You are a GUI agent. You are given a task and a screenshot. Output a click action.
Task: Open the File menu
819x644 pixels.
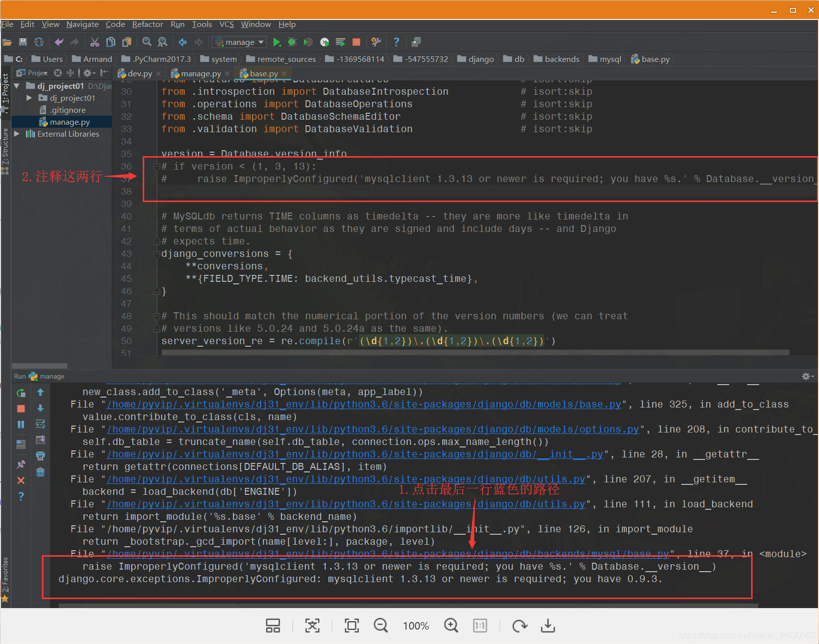point(7,24)
